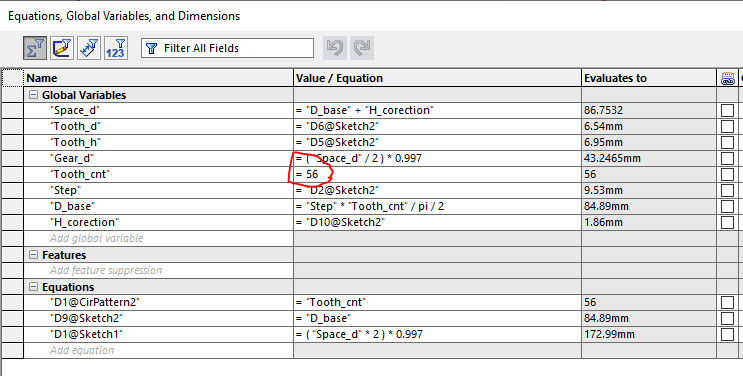
Task: Open the Dimension View icon
Action: coord(89,48)
